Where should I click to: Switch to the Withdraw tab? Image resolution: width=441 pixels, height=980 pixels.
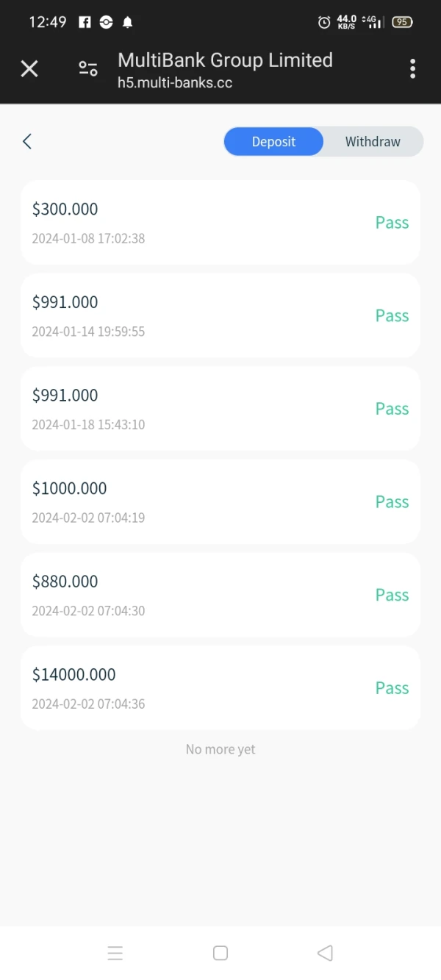[373, 142]
